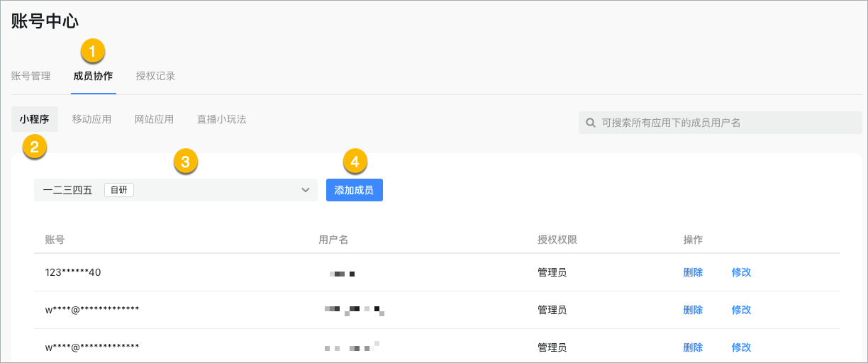
Task: Click 修改 in the third member row
Action: tap(741, 347)
